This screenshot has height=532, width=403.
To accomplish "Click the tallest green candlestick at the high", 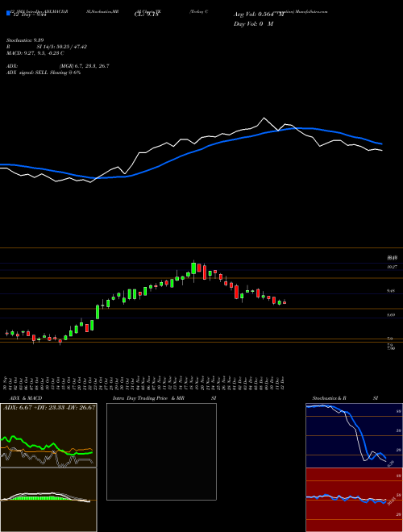I will (x=193, y=268).
